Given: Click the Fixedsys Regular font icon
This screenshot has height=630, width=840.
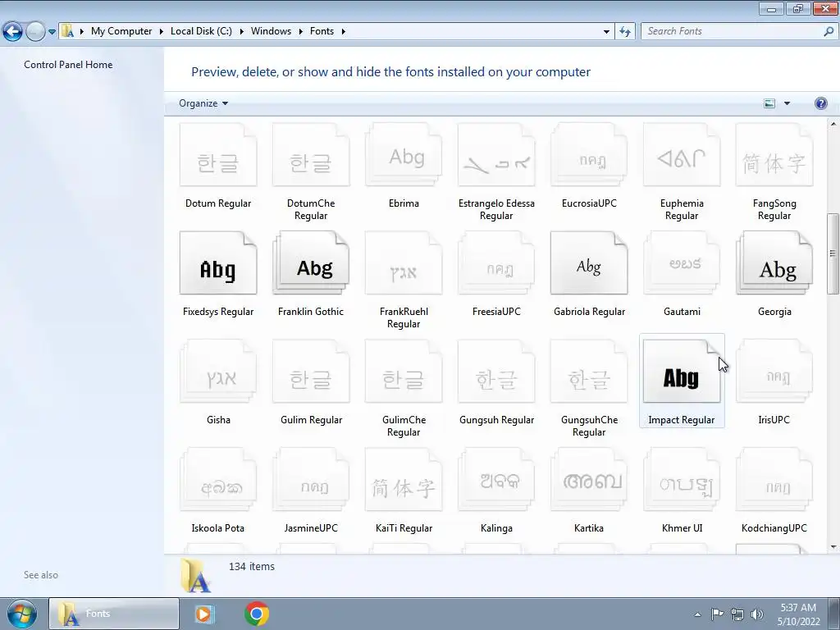Looking at the screenshot, I should click(x=218, y=263).
